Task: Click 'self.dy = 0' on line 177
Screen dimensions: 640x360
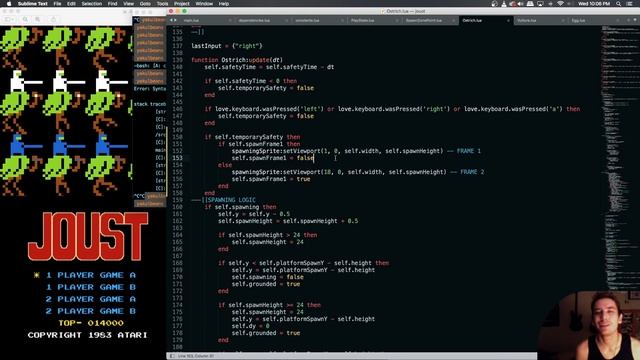Action: tap(251, 326)
